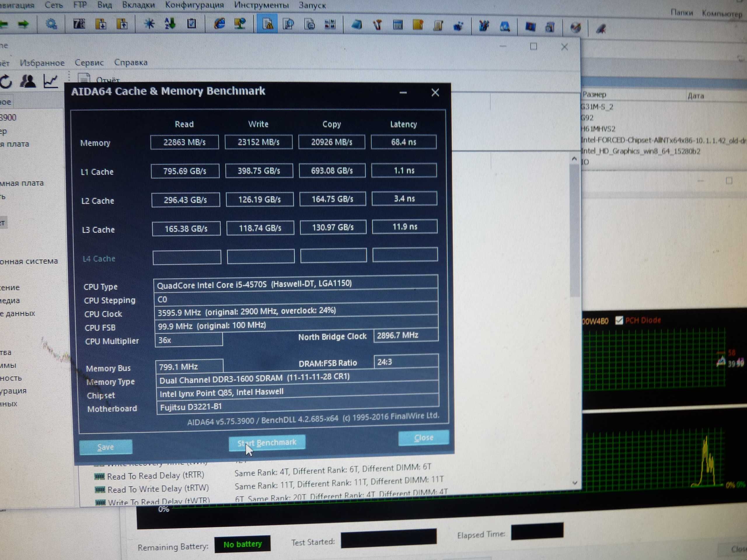Minimize the Cache & Memory Benchmark dialog
The image size is (747, 560).
coord(403,92)
